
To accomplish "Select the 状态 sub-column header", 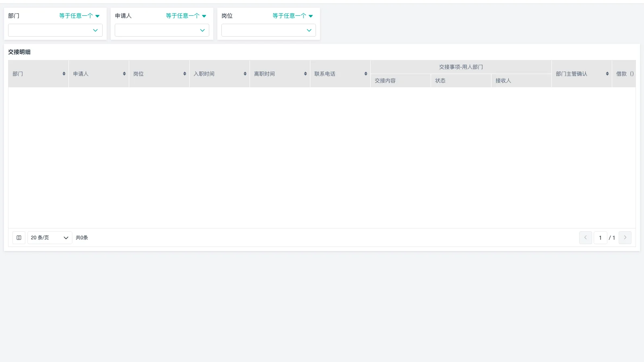I will pos(460,80).
